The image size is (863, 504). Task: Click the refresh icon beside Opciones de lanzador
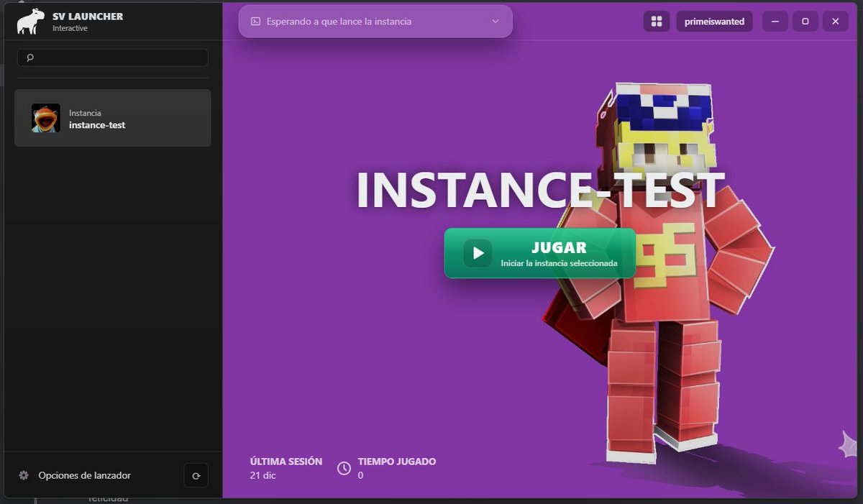[x=196, y=475]
